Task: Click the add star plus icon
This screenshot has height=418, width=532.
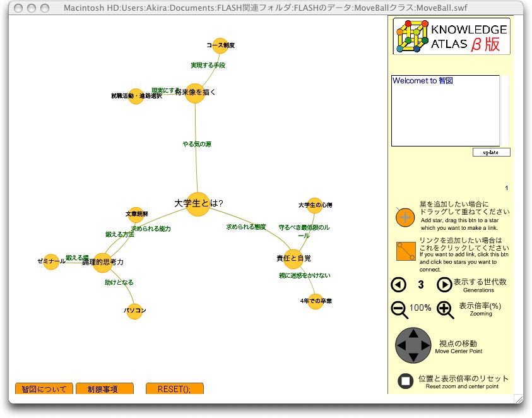Action: point(405,218)
